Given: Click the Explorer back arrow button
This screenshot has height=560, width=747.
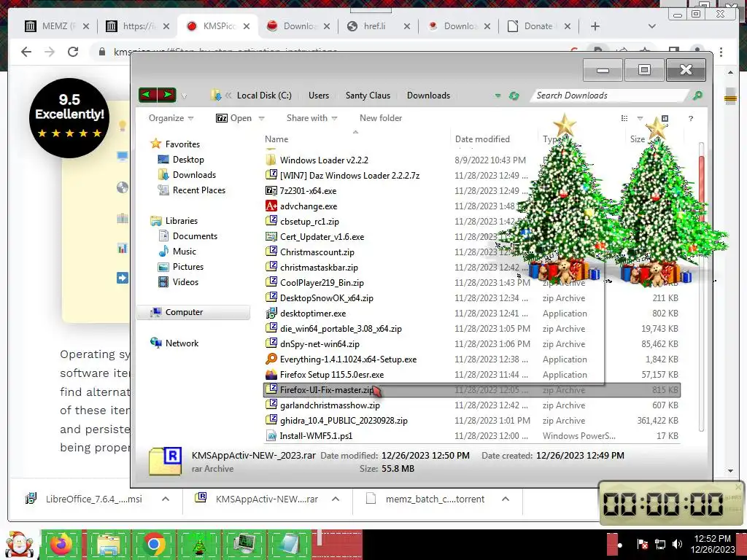Looking at the screenshot, I should [147, 95].
